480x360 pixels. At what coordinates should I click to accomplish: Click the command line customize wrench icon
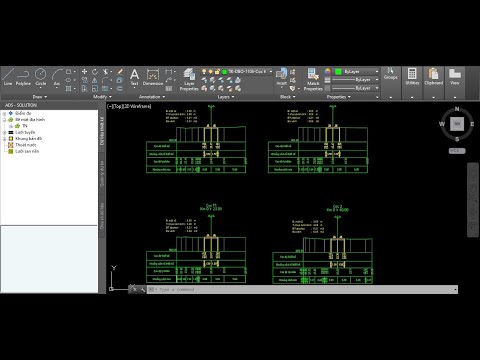click(143, 289)
